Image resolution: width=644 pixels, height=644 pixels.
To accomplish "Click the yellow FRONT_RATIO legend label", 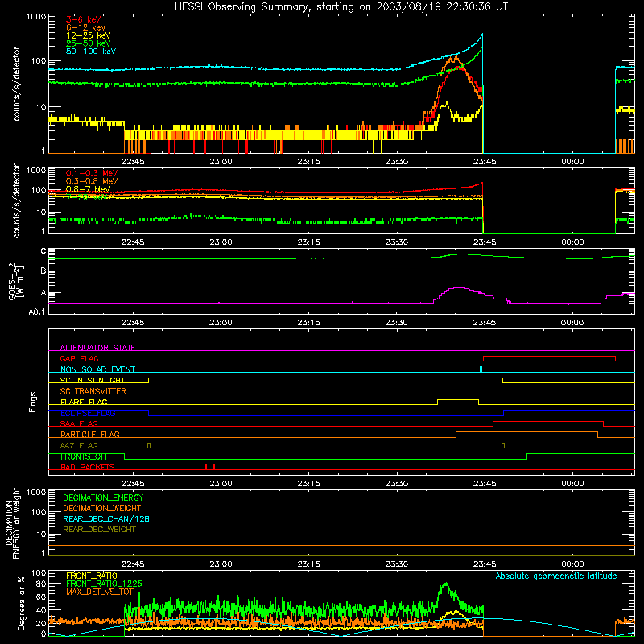I will pos(92,576).
